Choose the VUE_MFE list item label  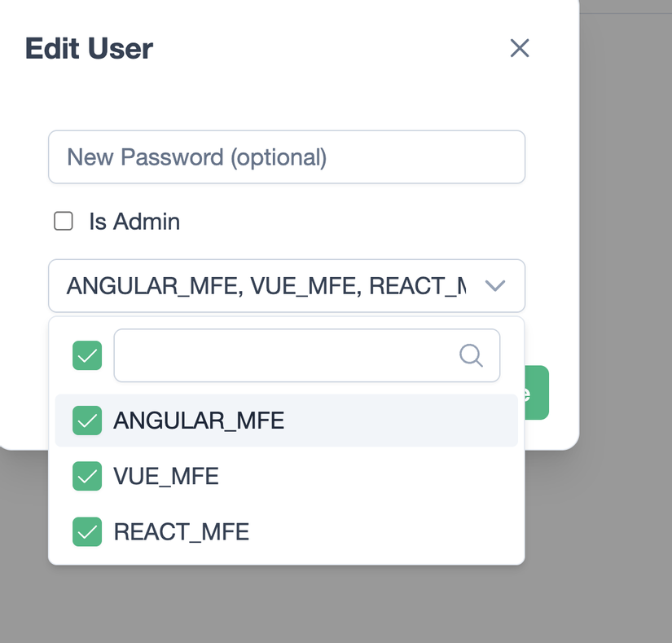pyautogui.click(x=166, y=476)
